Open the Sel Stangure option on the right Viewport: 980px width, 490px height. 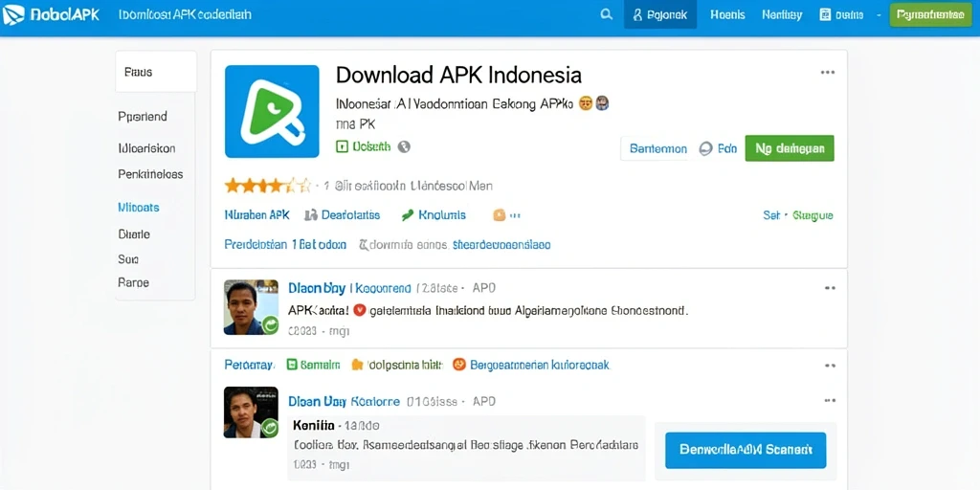797,215
